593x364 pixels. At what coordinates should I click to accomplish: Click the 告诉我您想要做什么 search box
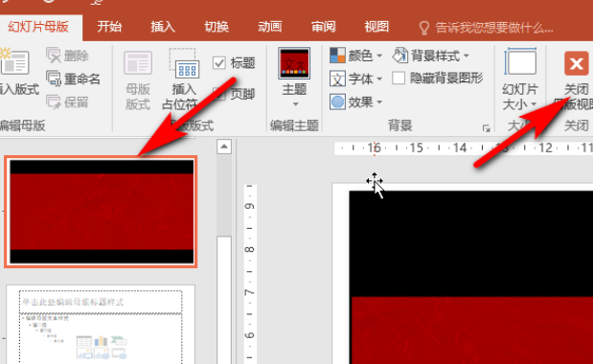tap(494, 28)
